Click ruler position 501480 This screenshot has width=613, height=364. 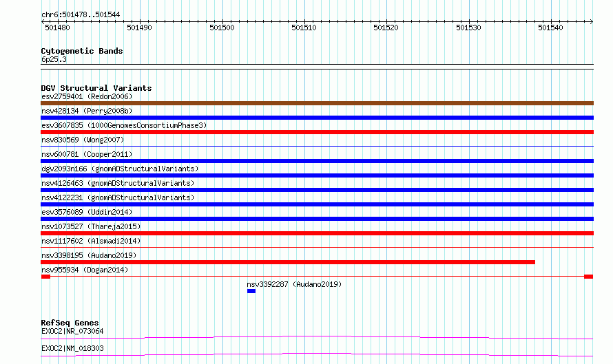[57, 28]
